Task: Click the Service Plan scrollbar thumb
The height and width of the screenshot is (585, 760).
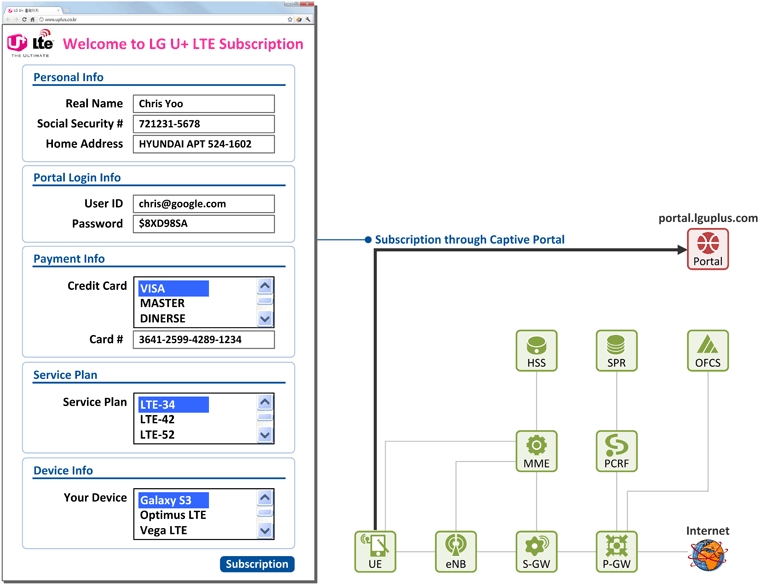Action: (x=265, y=417)
